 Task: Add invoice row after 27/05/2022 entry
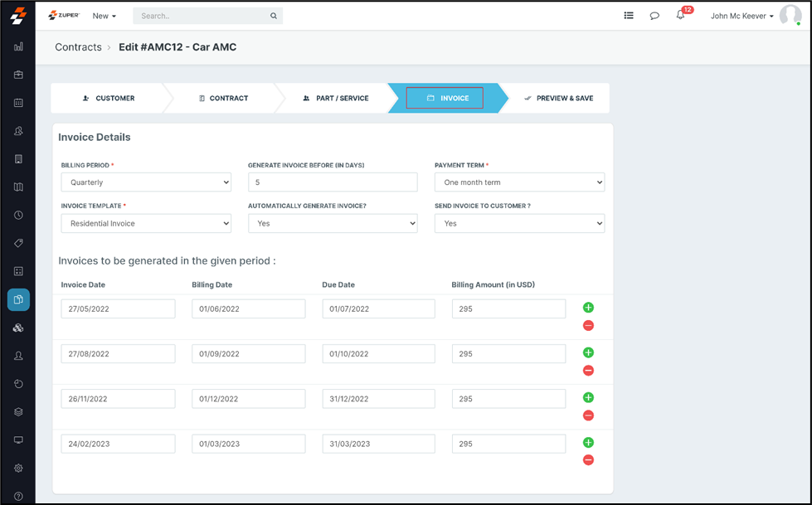click(x=588, y=308)
